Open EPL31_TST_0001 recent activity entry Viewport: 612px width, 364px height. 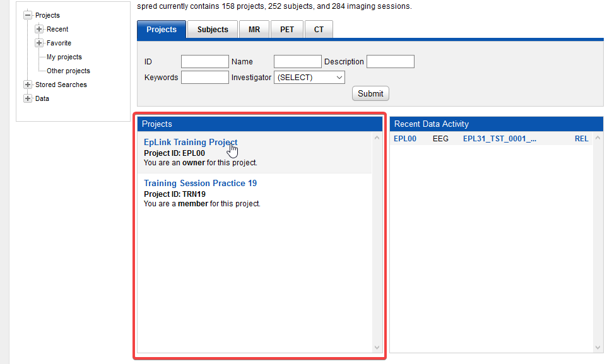tap(499, 139)
